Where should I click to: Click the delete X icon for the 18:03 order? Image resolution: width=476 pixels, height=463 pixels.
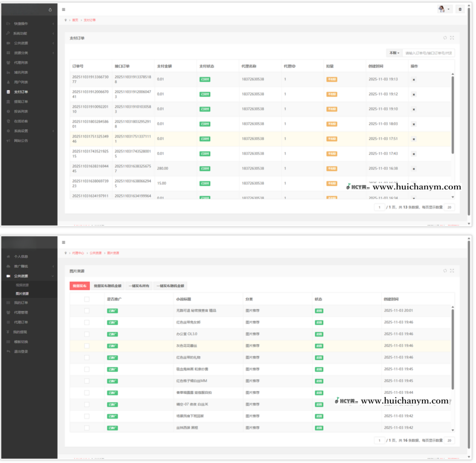414,124
